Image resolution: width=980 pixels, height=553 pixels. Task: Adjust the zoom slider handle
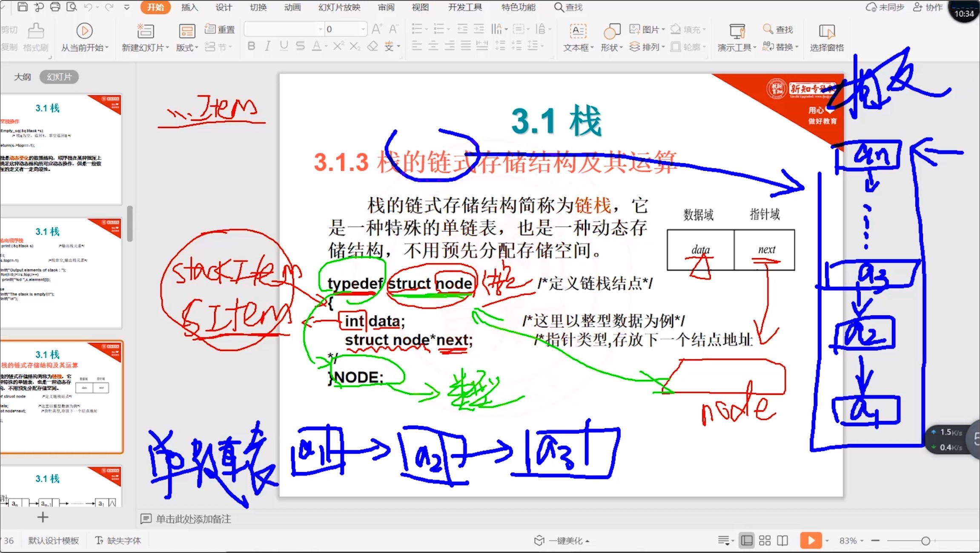926,541
